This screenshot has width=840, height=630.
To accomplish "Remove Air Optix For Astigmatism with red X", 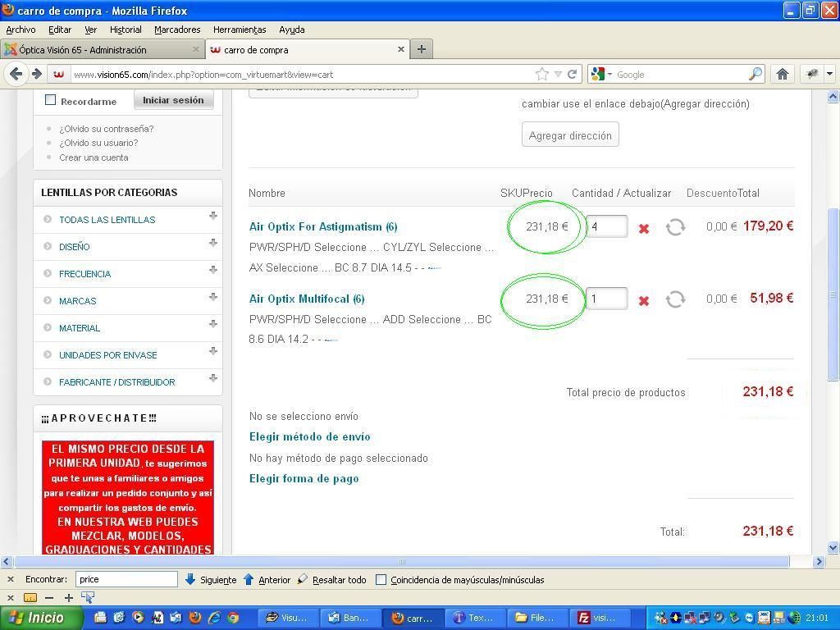I will (x=644, y=229).
